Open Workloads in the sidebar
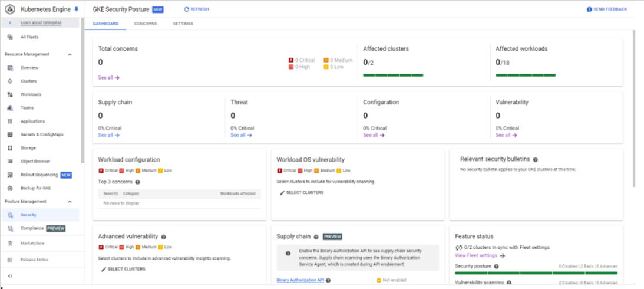 coord(31,94)
